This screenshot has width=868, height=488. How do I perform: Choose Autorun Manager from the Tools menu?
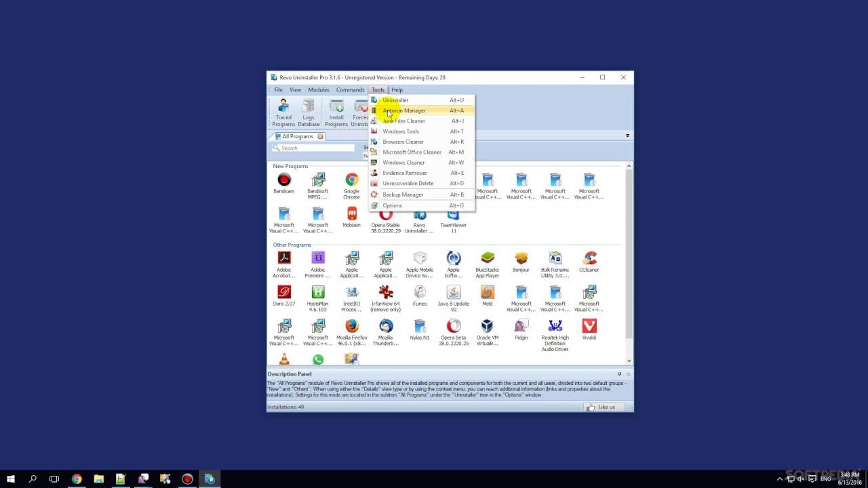(422, 110)
